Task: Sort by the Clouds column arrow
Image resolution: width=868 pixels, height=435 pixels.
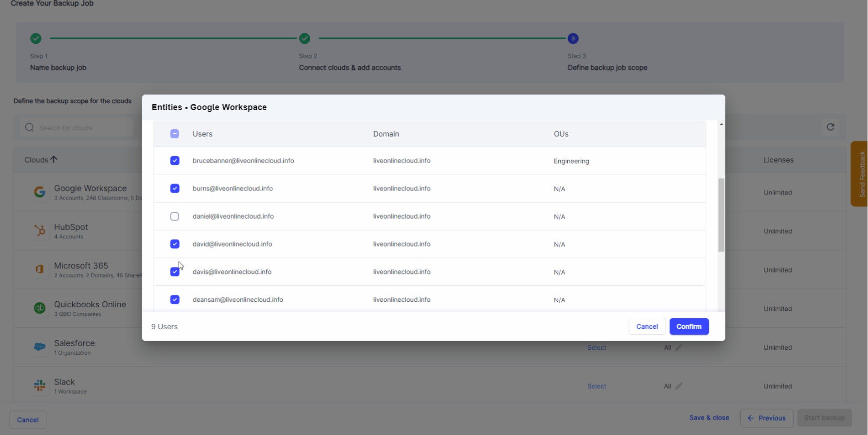Action: pos(54,160)
